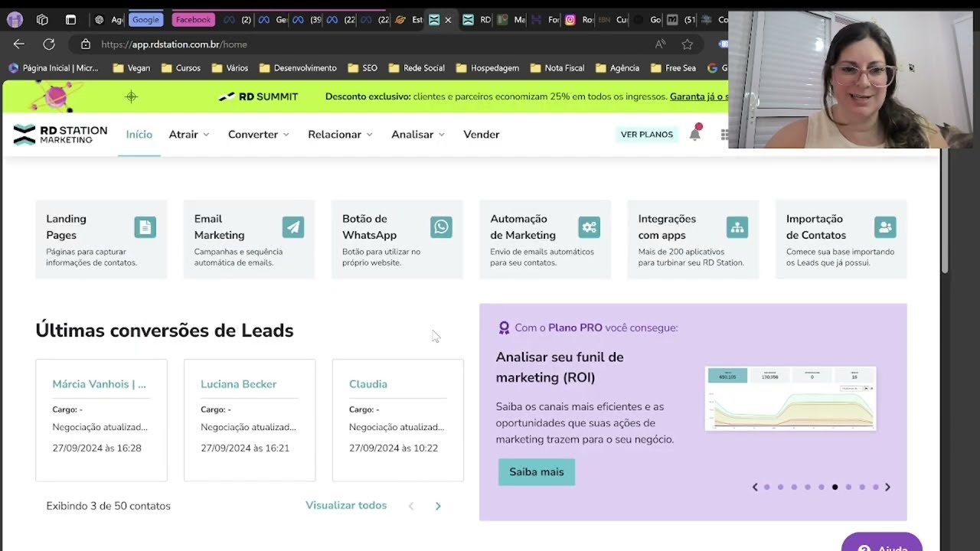
Task: Switch to the Instagram browser tab
Action: [579, 20]
